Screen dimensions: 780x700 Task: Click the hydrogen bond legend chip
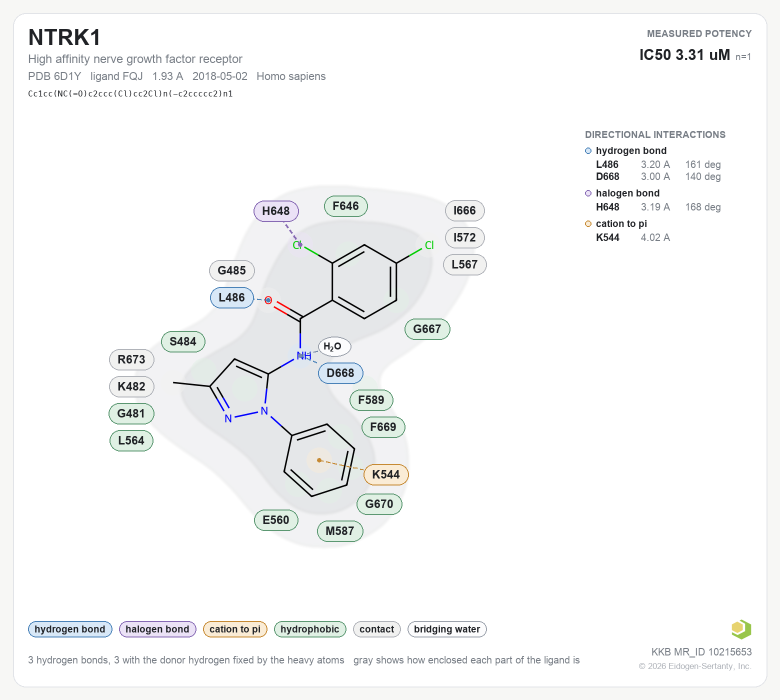click(x=70, y=629)
